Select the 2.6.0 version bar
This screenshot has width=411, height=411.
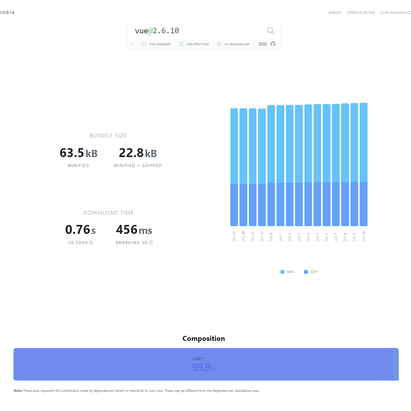pyautogui.click(x=271, y=166)
